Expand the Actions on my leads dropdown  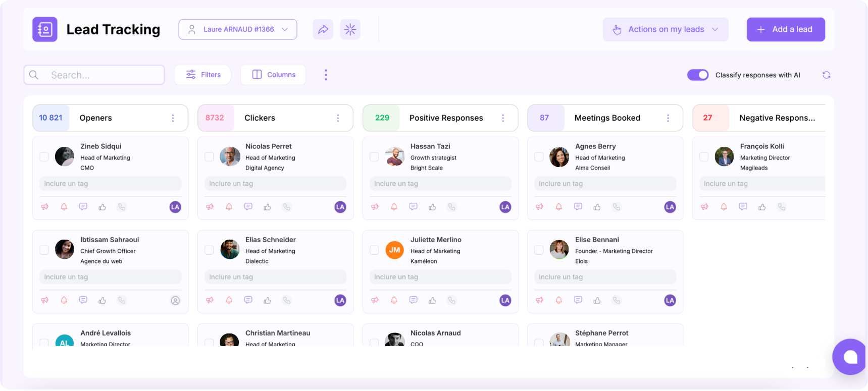point(665,29)
